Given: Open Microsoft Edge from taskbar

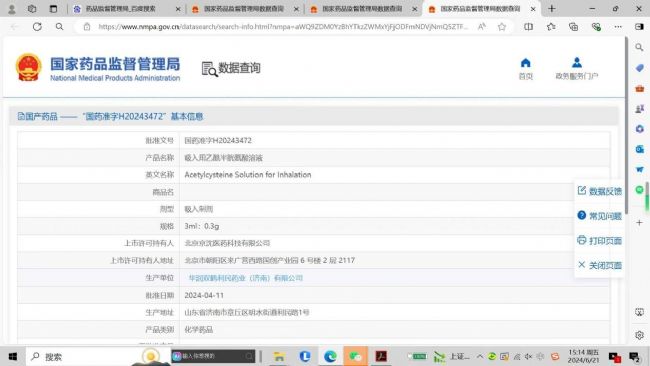Looking at the screenshot, I should [330, 356].
